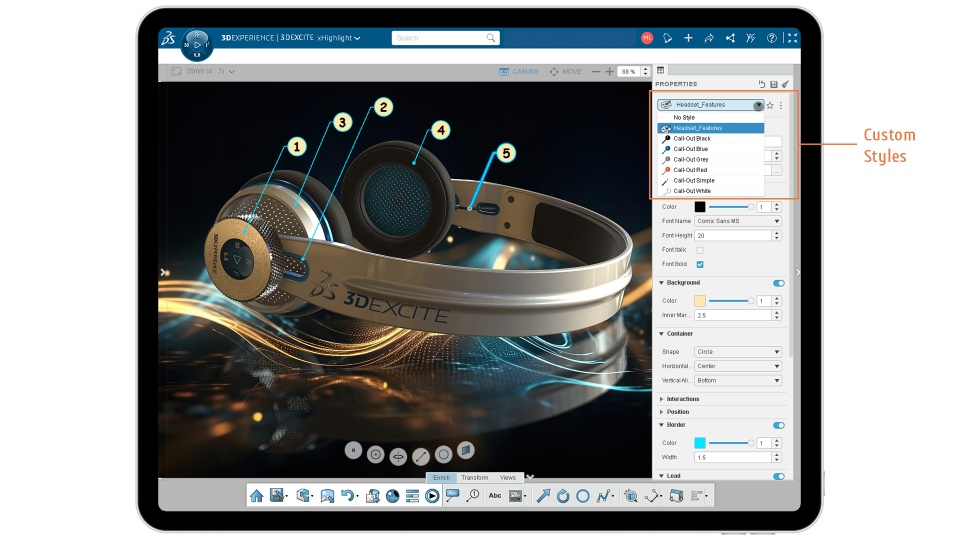
Task: Select No Style from the style list
Action: [711, 118]
